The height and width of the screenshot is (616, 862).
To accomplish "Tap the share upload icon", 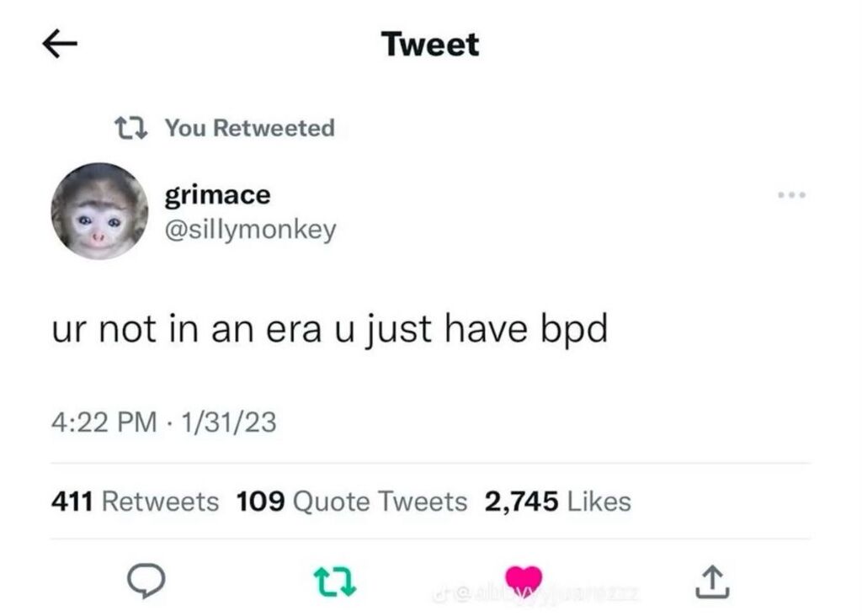I will click(711, 581).
